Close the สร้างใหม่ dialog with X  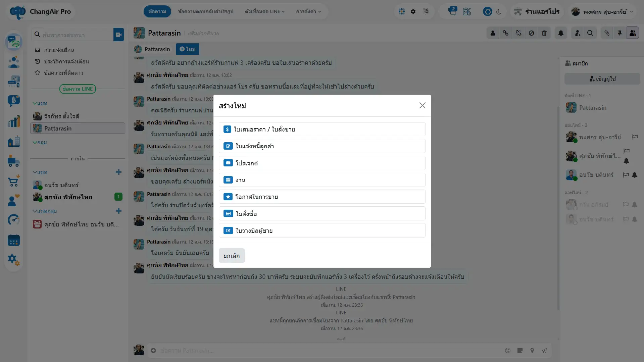pos(422,105)
